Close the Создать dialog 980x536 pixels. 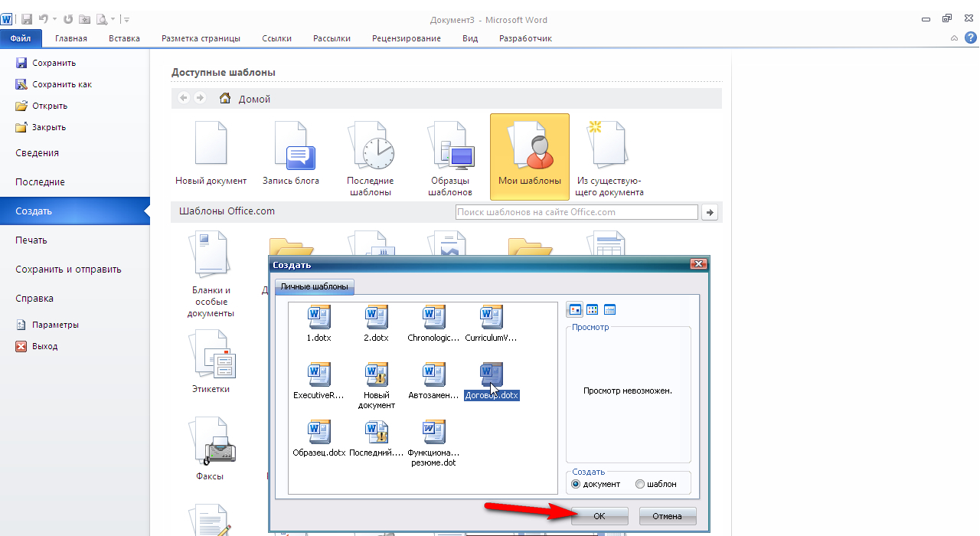697,264
